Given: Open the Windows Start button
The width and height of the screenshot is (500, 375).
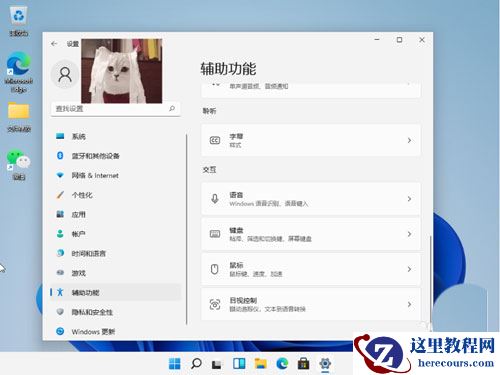Looking at the screenshot, I should coord(174,363).
